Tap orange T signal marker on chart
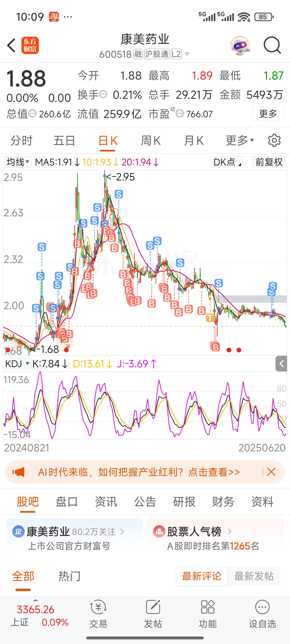The width and height of the screenshot is (290, 644). 210,318
